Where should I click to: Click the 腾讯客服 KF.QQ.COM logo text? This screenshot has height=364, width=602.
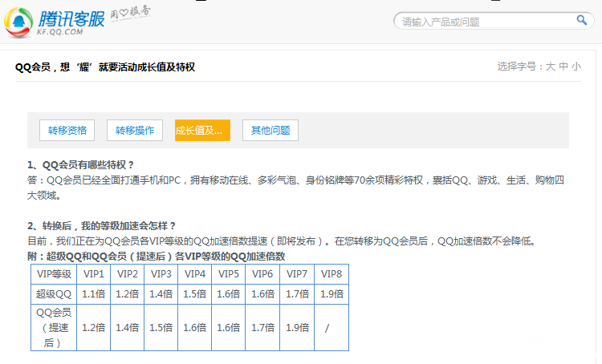[x=71, y=22]
